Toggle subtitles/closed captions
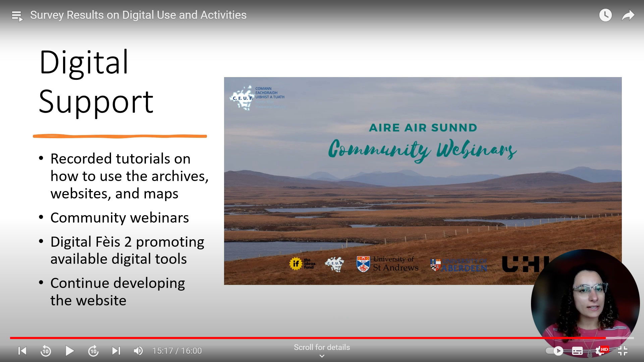The width and height of the screenshot is (644, 362). (577, 351)
